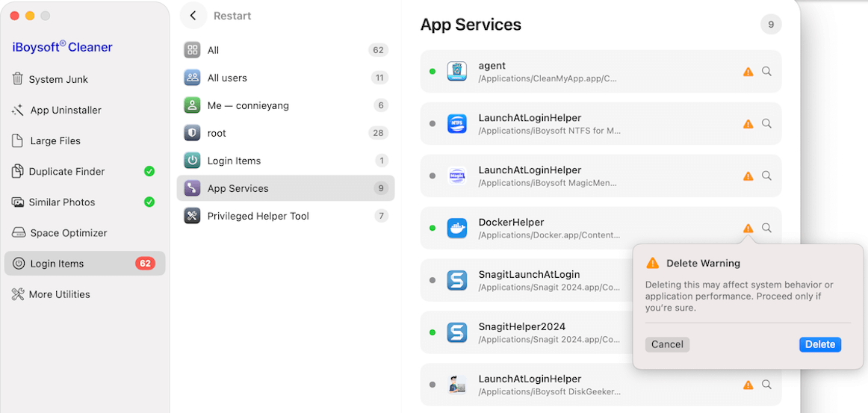Image resolution: width=868 pixels, height=413 pixels.
Task: Open App Uninstaller in the sidebar
Action: 66,110
